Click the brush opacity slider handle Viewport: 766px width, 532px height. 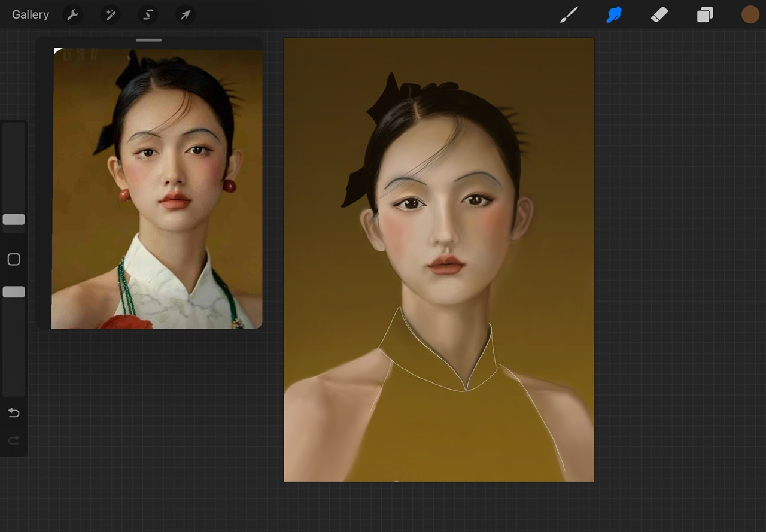click(x=14, y=292)
